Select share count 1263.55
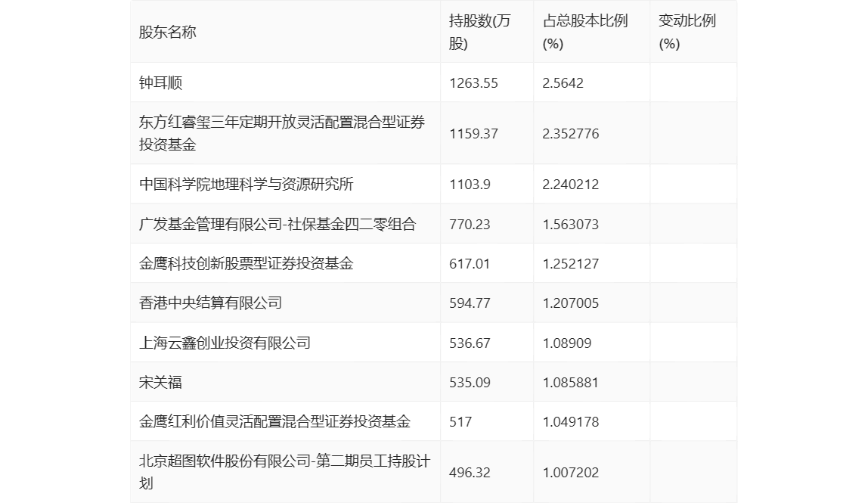The width and height of the screenshot is (868, 503). click(473, 83)
